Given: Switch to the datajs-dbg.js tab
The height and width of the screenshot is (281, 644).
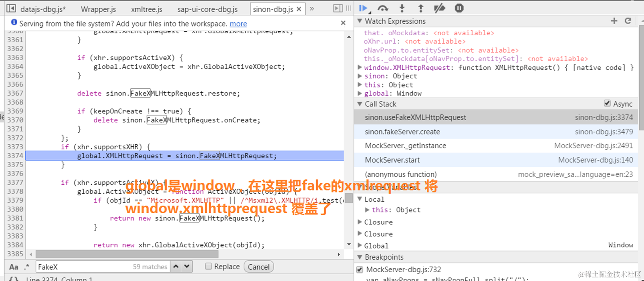Looking at the screenshot, I should tap(43, 9).
